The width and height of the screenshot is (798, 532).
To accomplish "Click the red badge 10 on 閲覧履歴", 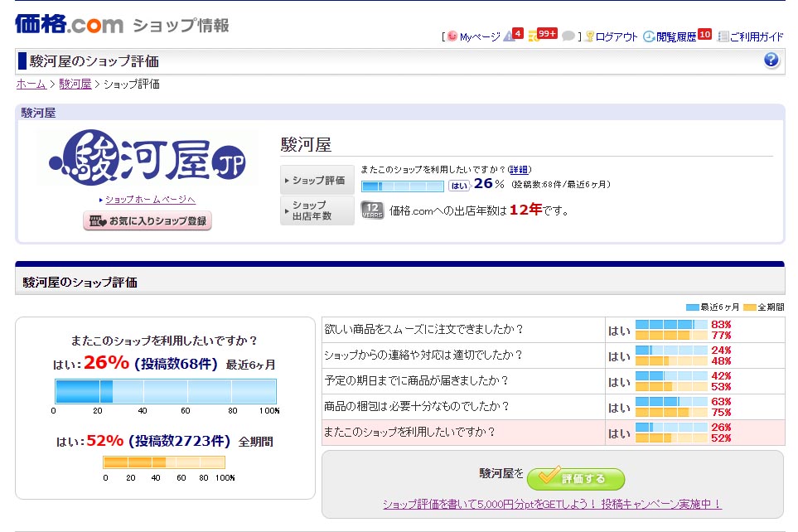I will (x=704, y=34).
